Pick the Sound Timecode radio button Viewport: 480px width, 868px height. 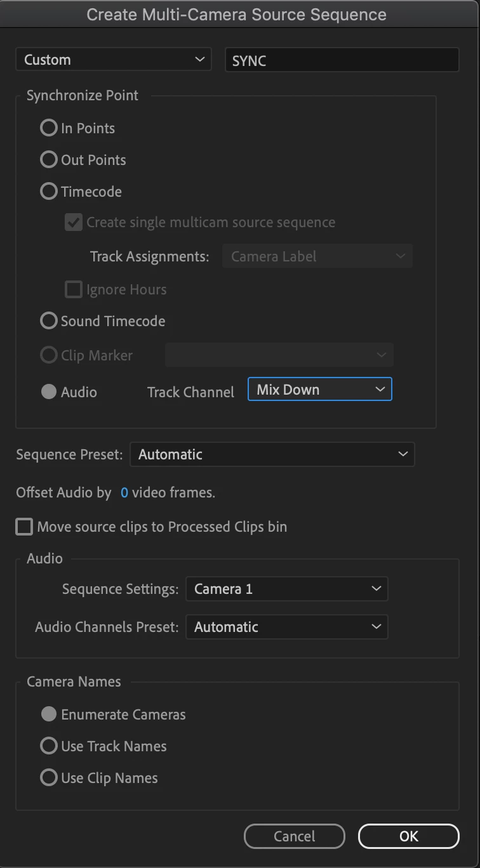click(49, 321)
